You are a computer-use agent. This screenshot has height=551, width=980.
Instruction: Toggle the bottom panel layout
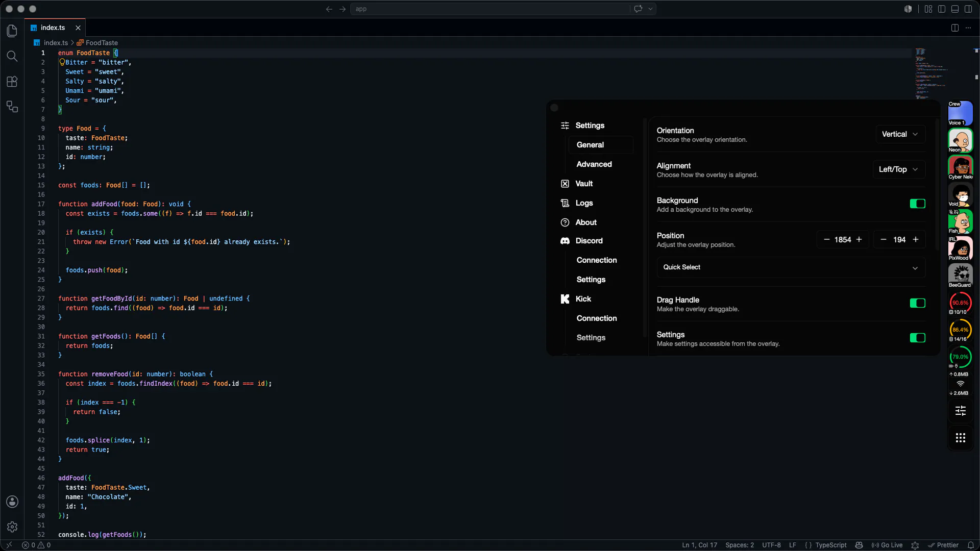click(x=955, y=9)
